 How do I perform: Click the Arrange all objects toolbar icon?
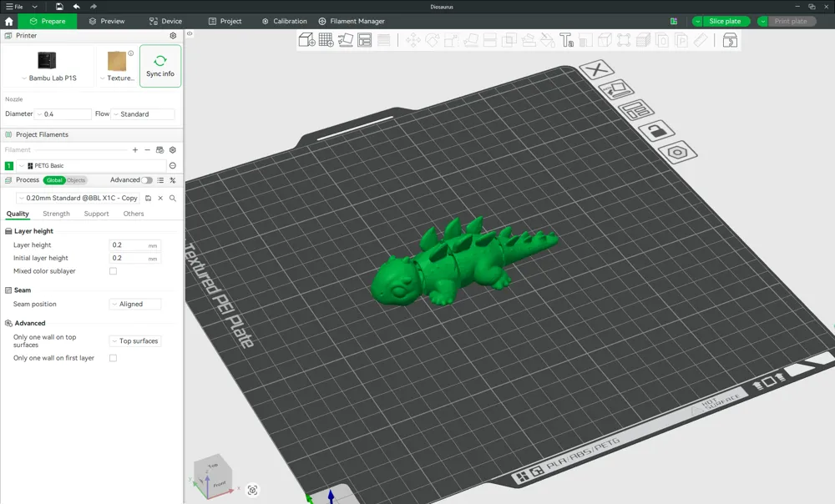364,40
